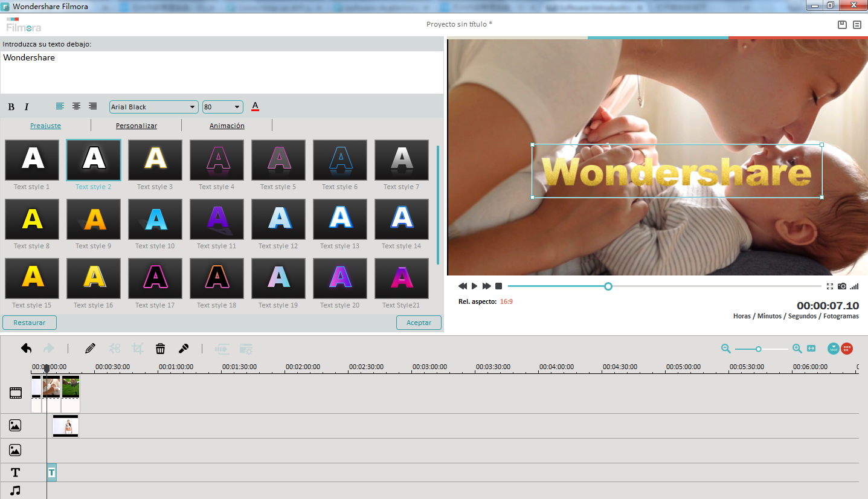Screen dimensions: 868x499
Task: Select Text style 18 preset
Action: (217, 278)
